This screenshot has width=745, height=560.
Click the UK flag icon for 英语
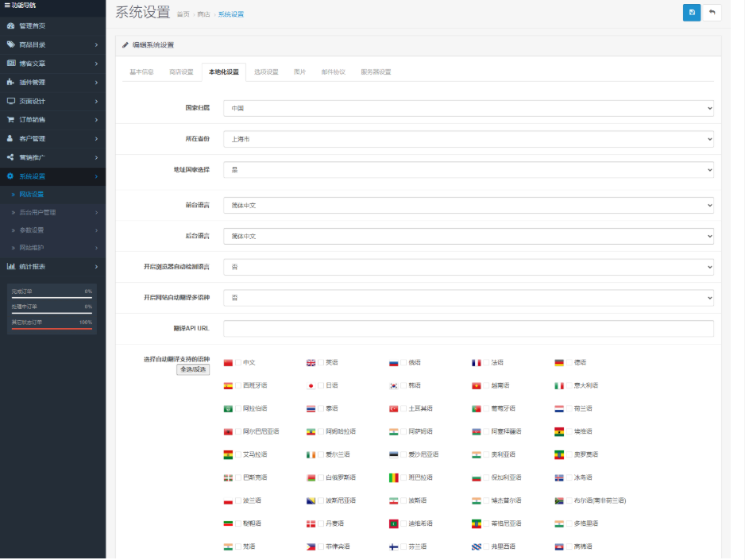pos(311,363)
